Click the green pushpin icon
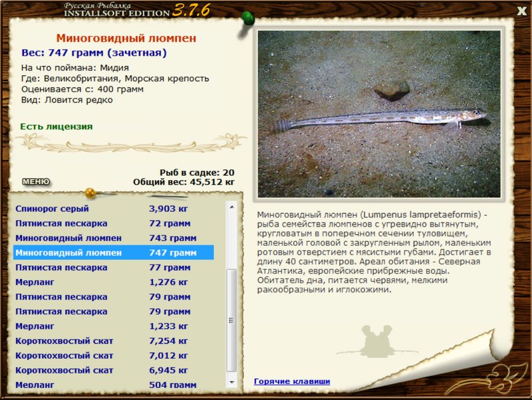The width and height of the screenshot is (532, 400). (247, 18)
